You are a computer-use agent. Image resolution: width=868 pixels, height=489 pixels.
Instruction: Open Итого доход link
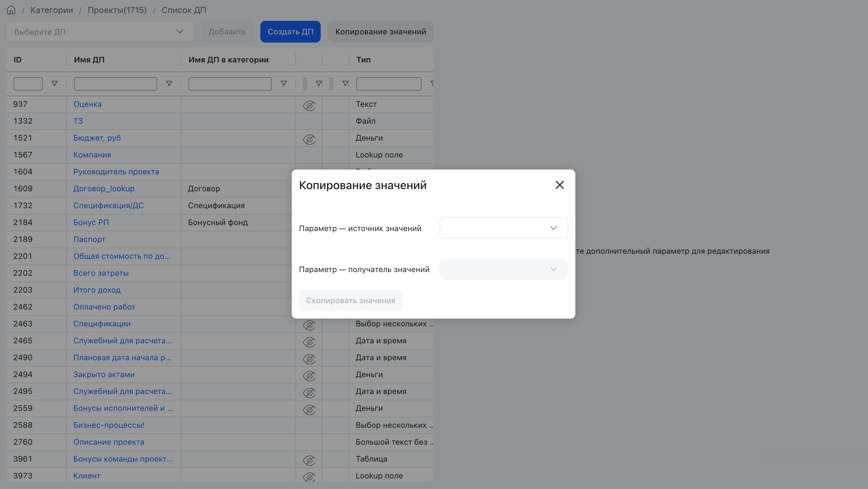click(x=97, y=290)
